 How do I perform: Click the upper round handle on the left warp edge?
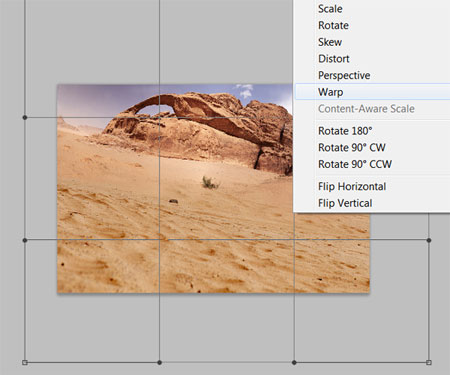[x=25, y=117]
